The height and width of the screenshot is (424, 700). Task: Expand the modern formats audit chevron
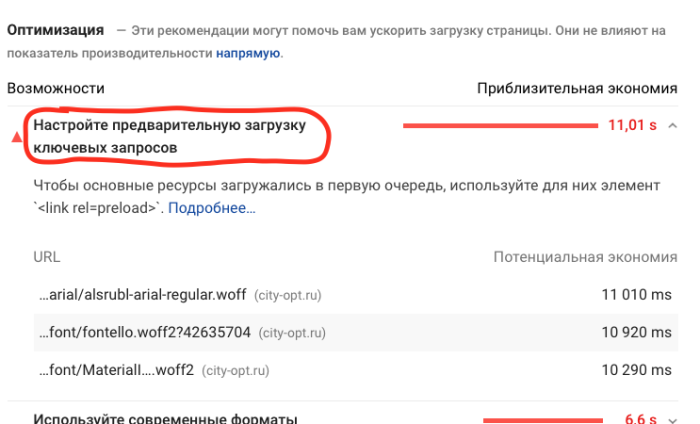[672, 420]
